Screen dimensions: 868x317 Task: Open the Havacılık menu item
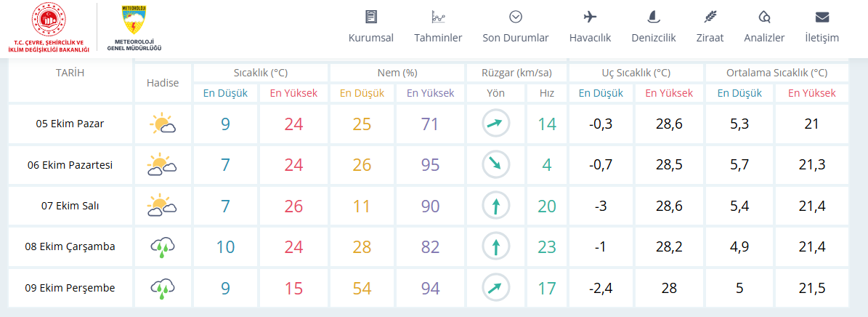pyautogui.click(x=590, y=38)
